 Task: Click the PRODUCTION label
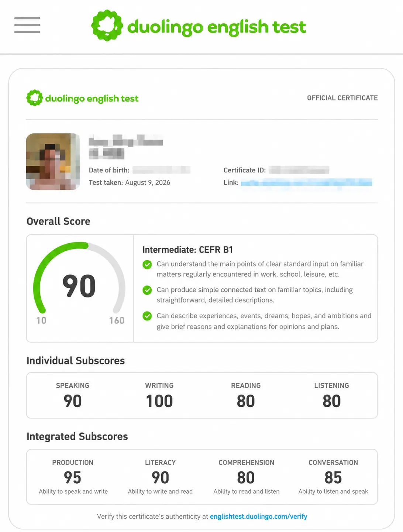click(x=73, y=463)
